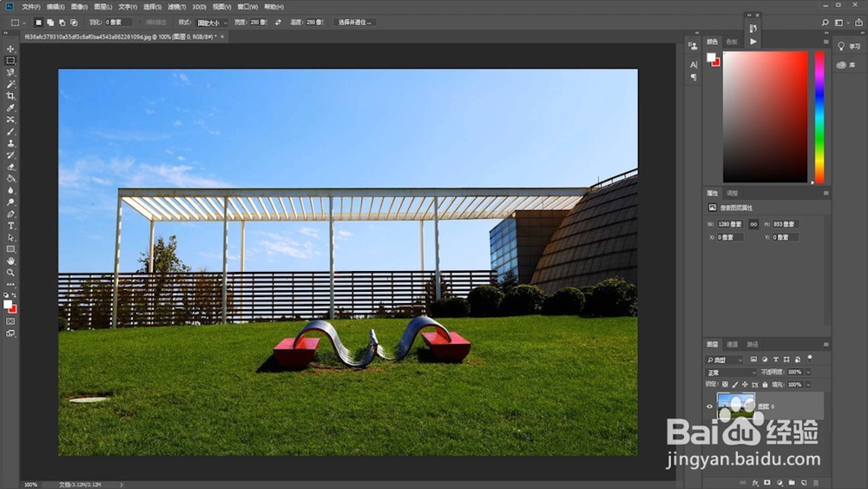
Task: Open the Color panel menu
Action: tap(826, 42)
